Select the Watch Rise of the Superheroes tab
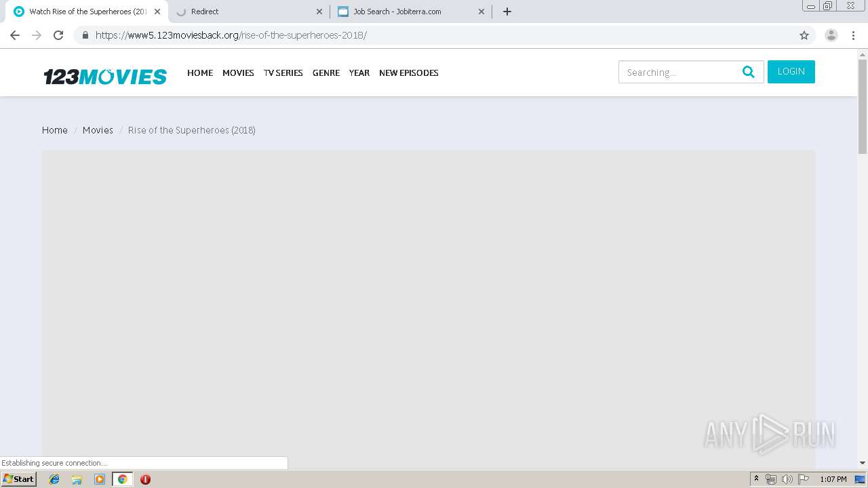This screenshot has height=488, width=868. pyautogui.click(x=87, y=12)
